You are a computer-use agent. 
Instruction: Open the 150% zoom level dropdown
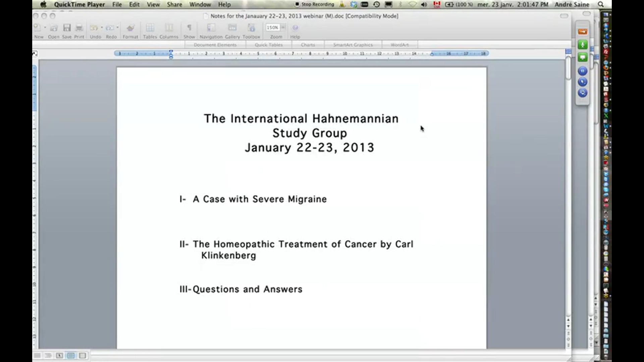[283, 27]
